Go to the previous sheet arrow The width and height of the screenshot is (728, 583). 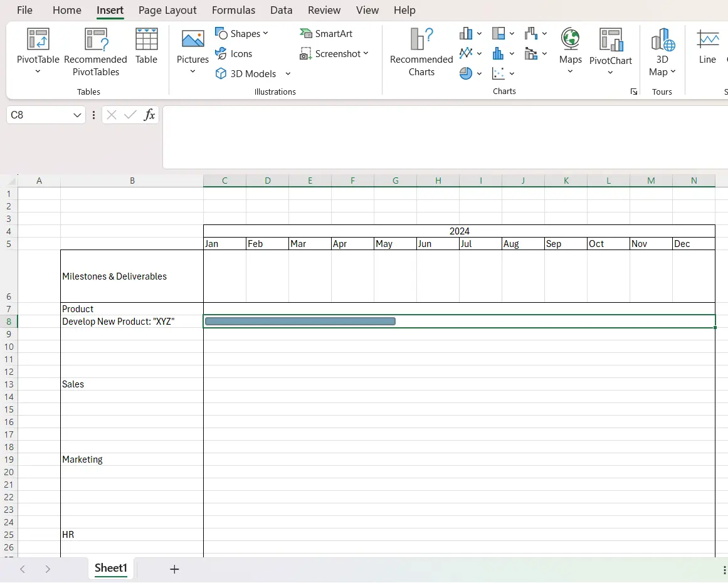[23, 569]
